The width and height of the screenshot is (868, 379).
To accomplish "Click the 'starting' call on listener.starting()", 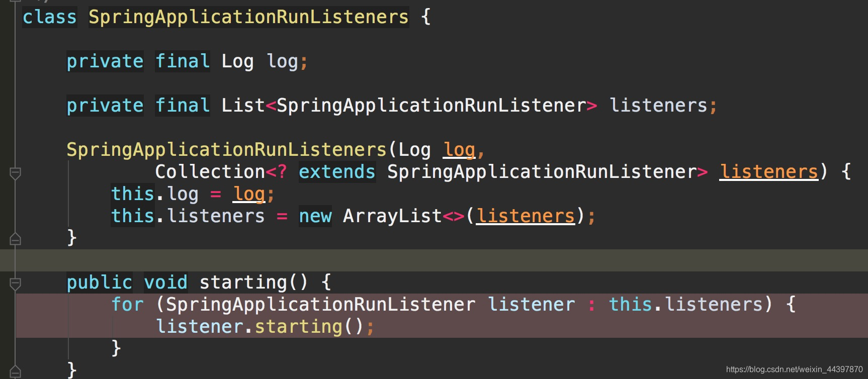I will click(298, 327).
